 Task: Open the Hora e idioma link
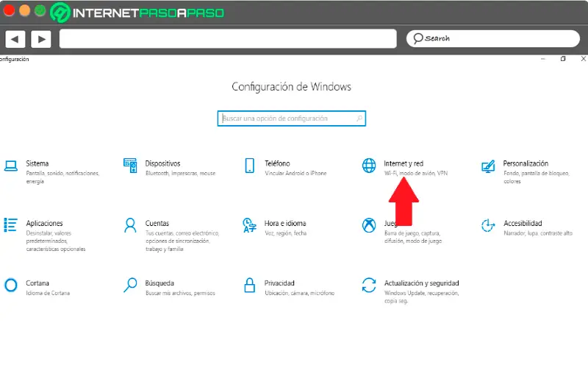click(285, 223)
